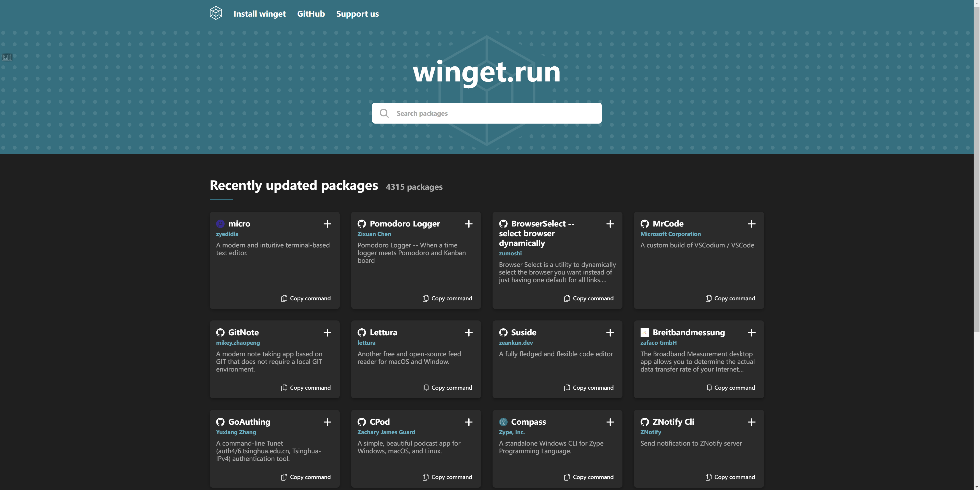Click the magnifier icon in search box
This screenshot has width=980, height=490.
(x=384, y=113)
